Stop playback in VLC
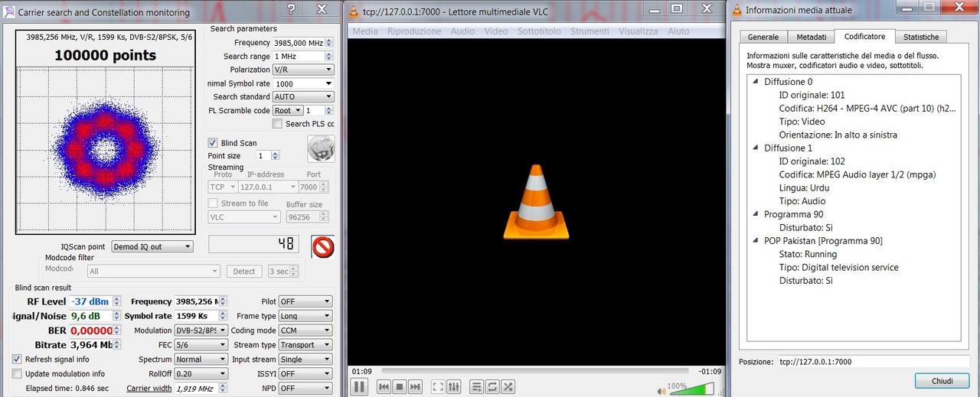The image size is (980, 397). tap(399, 387)
